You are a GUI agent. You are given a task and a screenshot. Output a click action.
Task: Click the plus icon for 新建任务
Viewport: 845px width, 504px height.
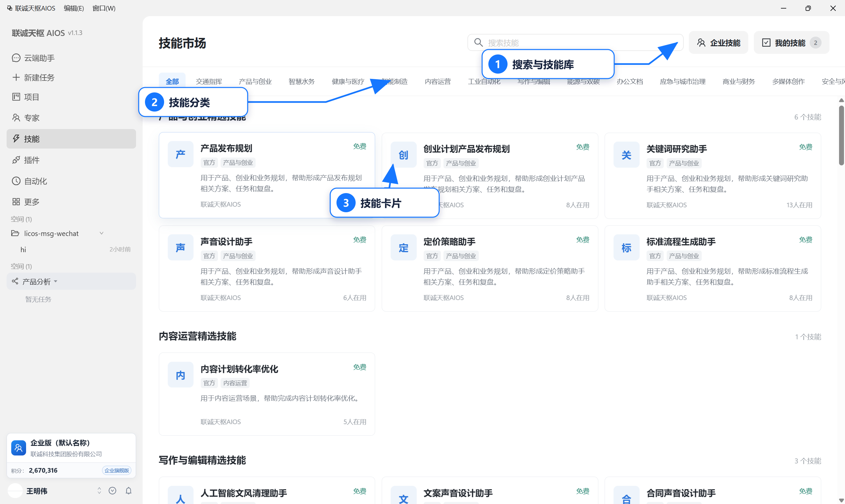click(16, 78)
